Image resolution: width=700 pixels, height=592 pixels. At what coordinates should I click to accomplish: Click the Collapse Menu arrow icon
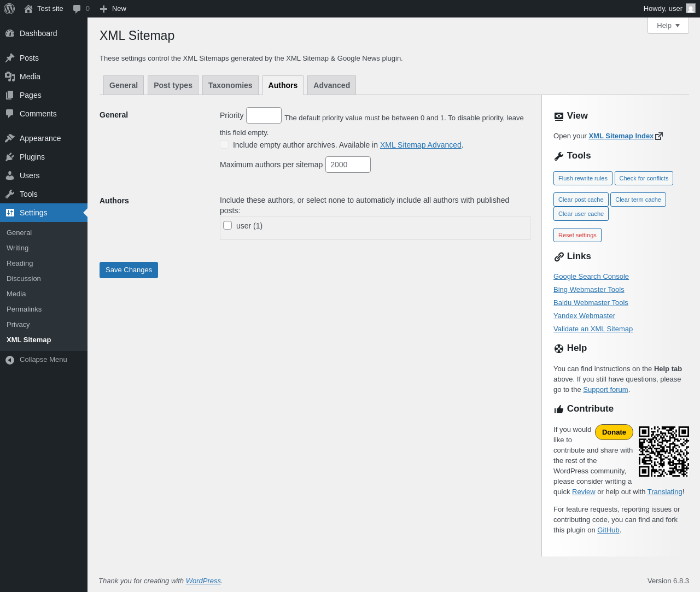(10, 360)
